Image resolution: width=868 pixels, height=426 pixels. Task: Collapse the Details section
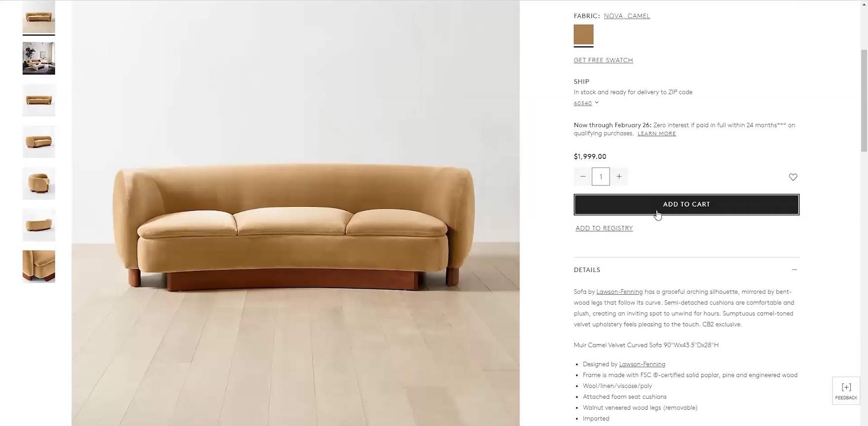(795, 270)
